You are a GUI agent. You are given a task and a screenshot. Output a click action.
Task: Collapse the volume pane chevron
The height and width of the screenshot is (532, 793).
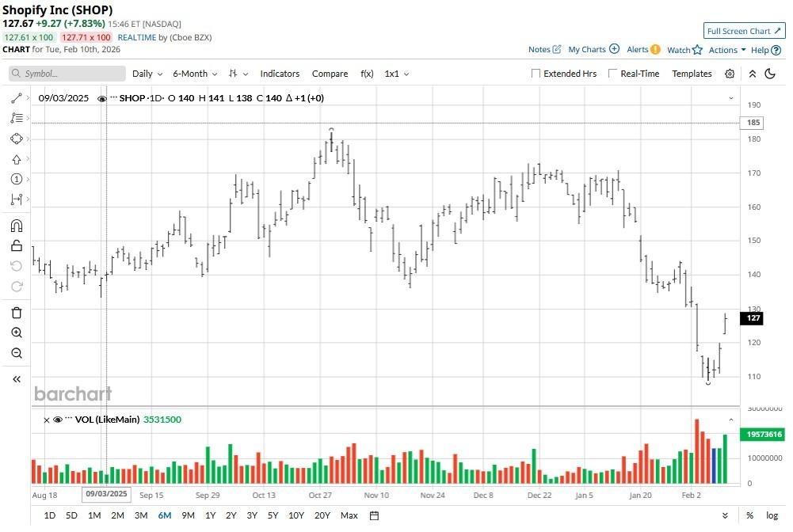730,420
